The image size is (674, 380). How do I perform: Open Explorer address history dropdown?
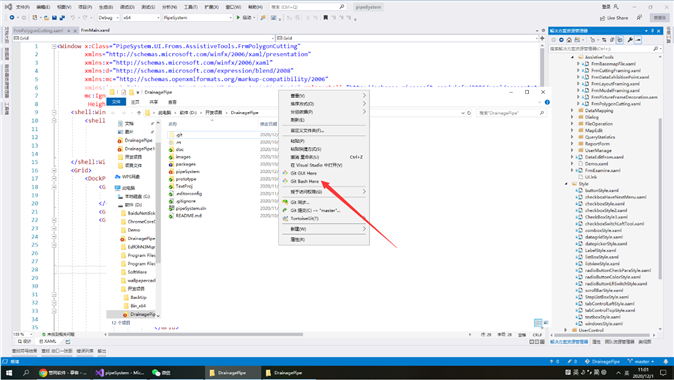tap(463, 113)
